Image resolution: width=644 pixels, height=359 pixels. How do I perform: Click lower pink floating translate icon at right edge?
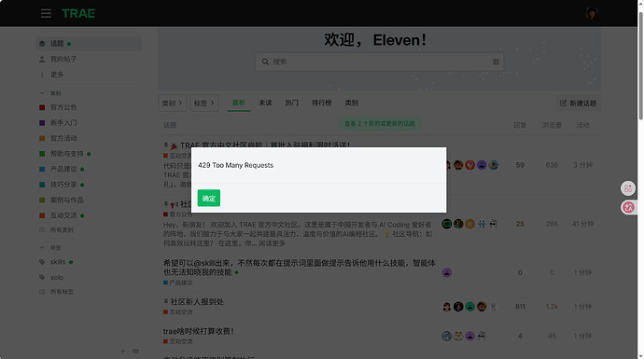628,207
